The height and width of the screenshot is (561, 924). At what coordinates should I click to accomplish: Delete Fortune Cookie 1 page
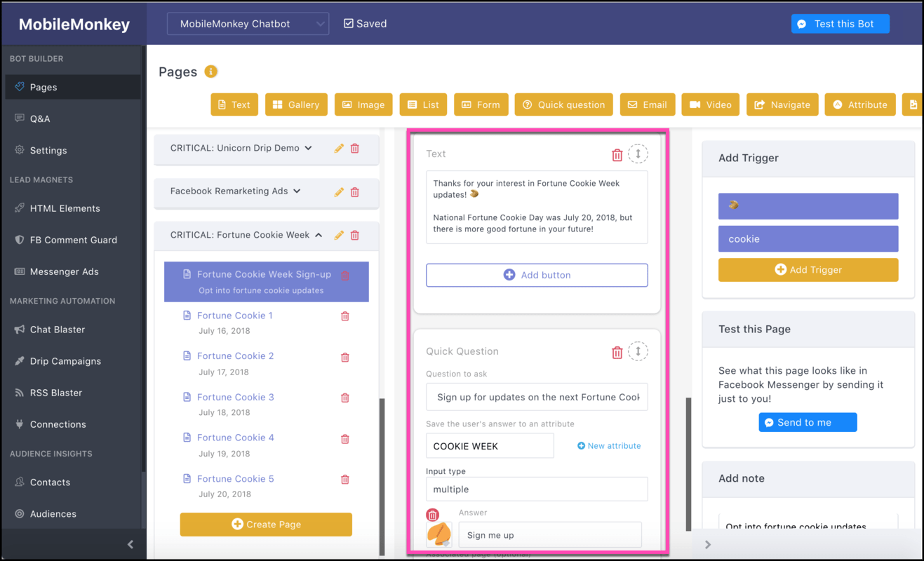coord(345,316)
